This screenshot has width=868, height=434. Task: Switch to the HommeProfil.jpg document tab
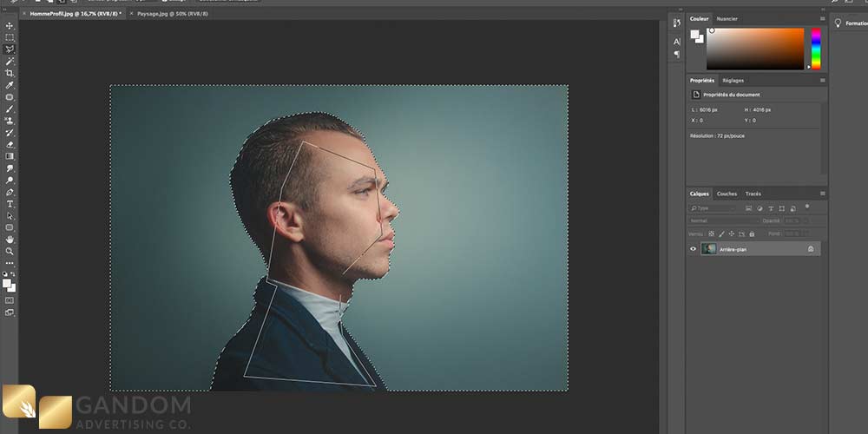(74, 13)
